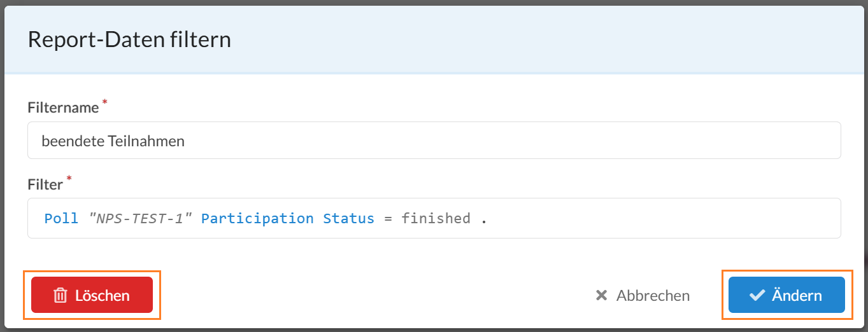868x332 pixels.
Task: Click inside the Filter expression field
Action: tap(434, 218)
